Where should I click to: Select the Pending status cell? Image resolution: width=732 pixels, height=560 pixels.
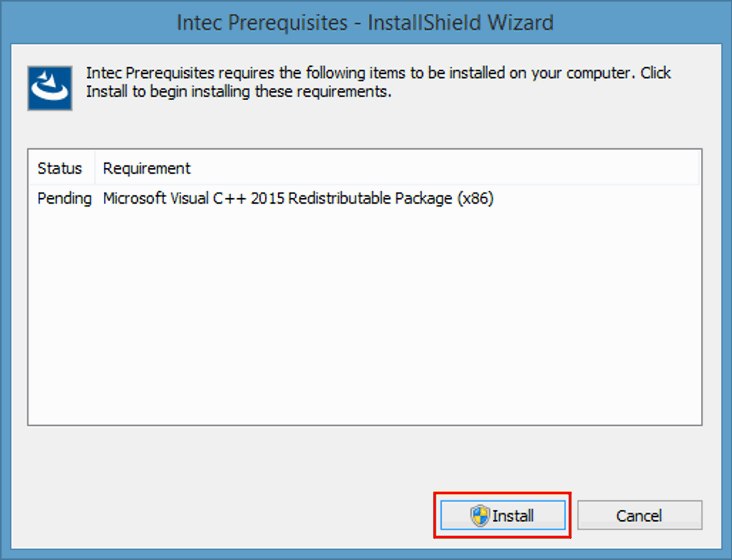[64, 199]
